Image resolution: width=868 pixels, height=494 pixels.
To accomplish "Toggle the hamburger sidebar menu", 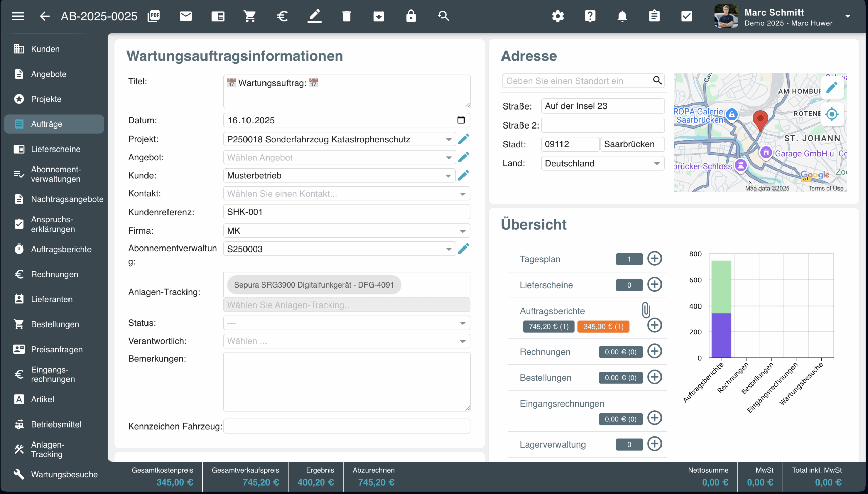I will click(18, 16).
